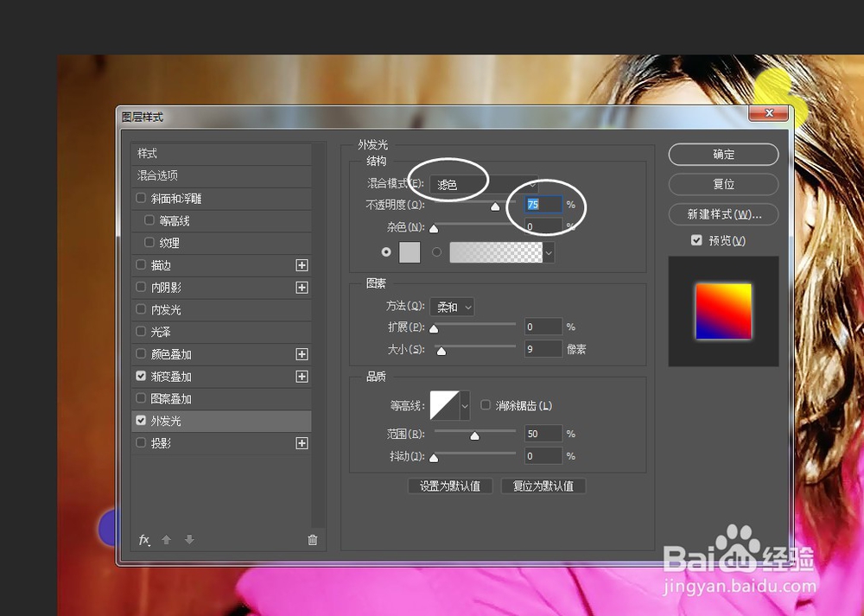Open the 混合模式 dropdown showing 滤色
864x616 pixels.
click(484, 184)
